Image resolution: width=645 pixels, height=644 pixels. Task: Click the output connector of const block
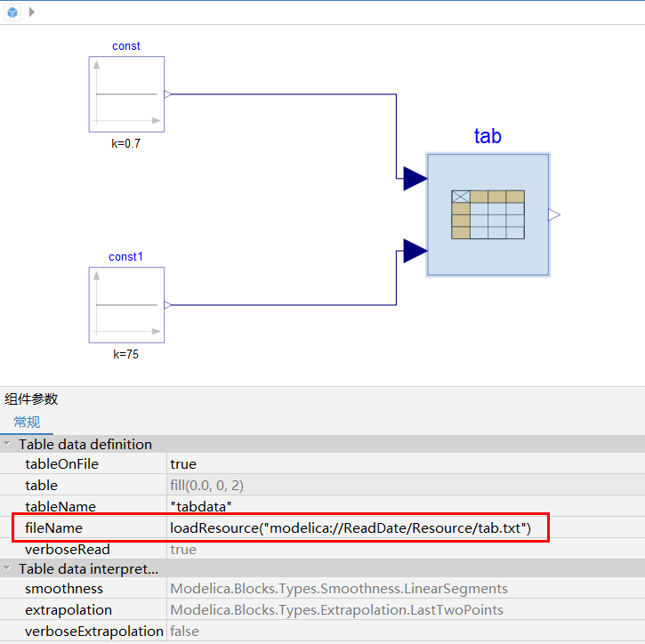click(x=167, y=93)
